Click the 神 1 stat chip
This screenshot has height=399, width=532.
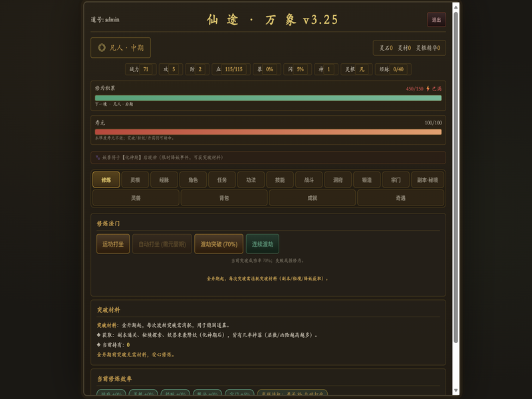click(x=327, y=69)
